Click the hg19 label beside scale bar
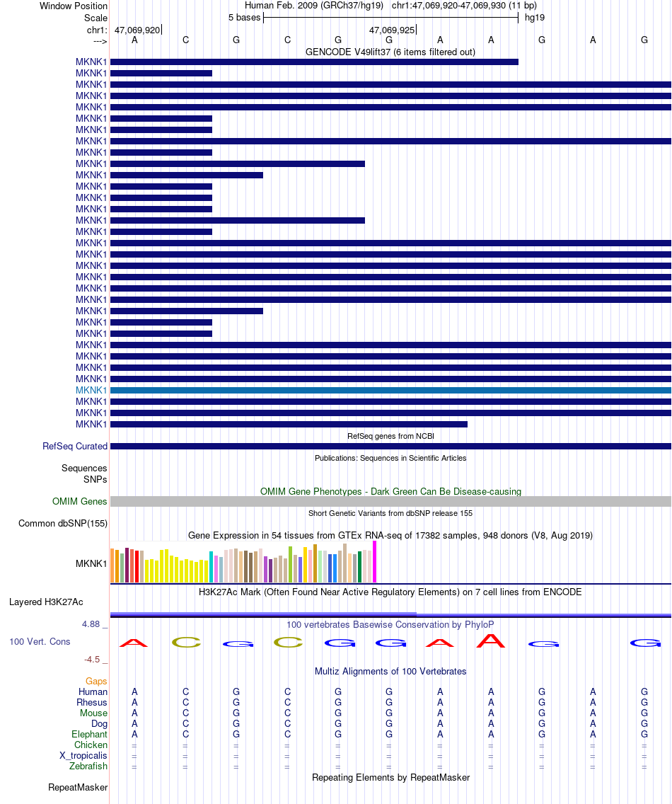The height and width of the screenshot is (804, 672). pos(535,18)
